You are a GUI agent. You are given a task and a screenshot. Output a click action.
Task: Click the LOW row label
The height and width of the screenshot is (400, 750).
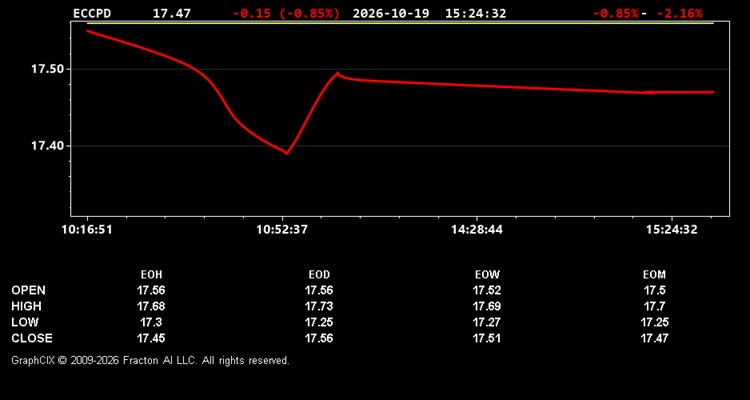[25, 322]
